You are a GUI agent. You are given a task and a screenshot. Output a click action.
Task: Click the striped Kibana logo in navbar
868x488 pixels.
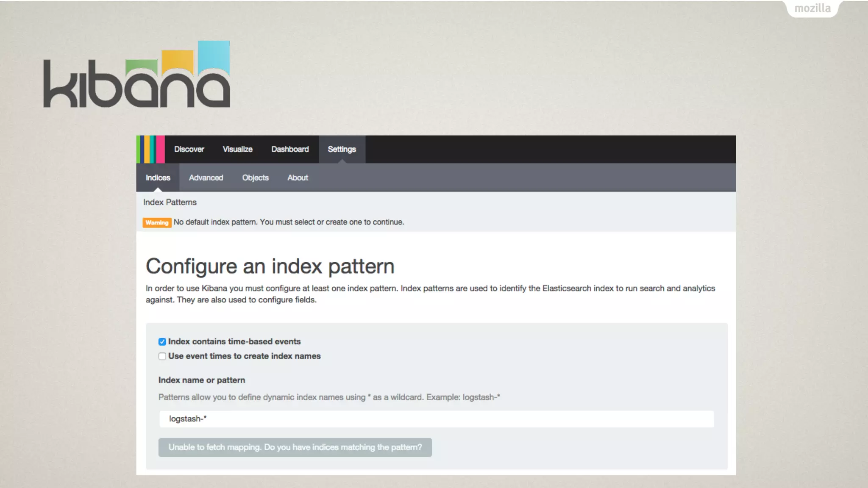coord(150,149)
